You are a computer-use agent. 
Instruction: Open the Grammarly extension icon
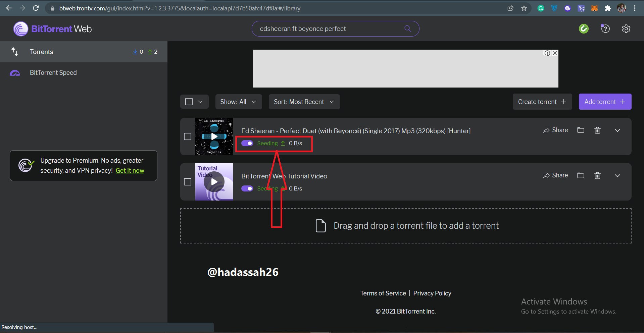point(541,8)
